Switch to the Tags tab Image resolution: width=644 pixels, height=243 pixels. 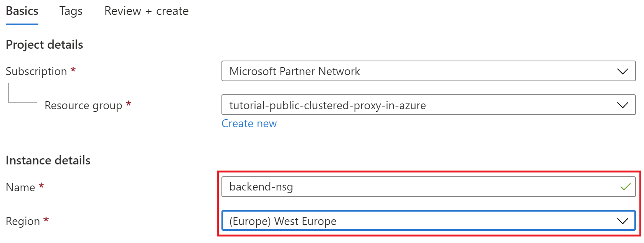tap(71, 11)
